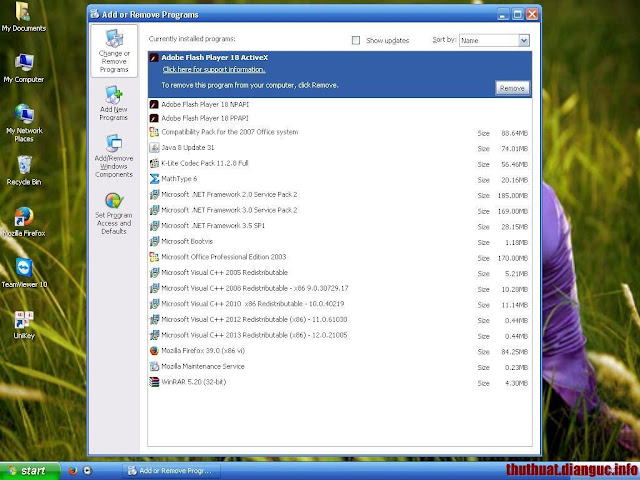
Task: Click Microsoft Office Professional 2003 icon
Action: click(x=154, y=257)
